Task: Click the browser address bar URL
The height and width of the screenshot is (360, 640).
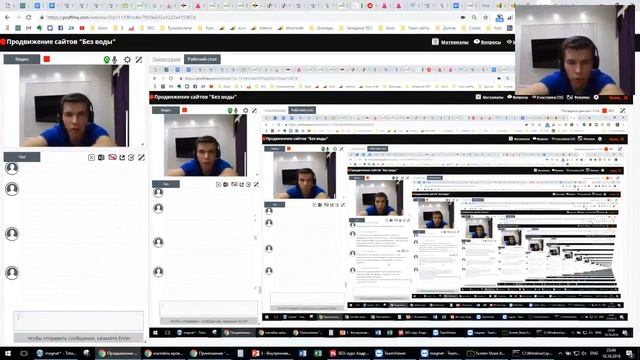Action: (122, 18)
